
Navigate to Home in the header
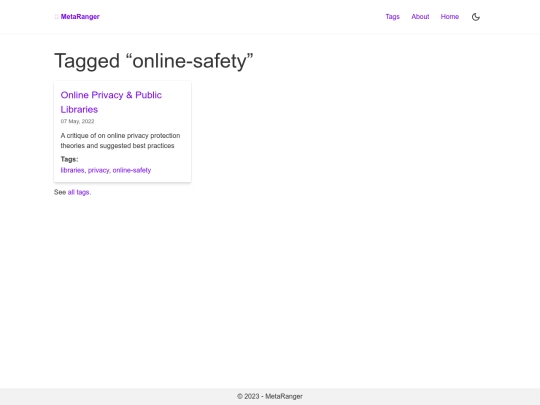(450, 17)
